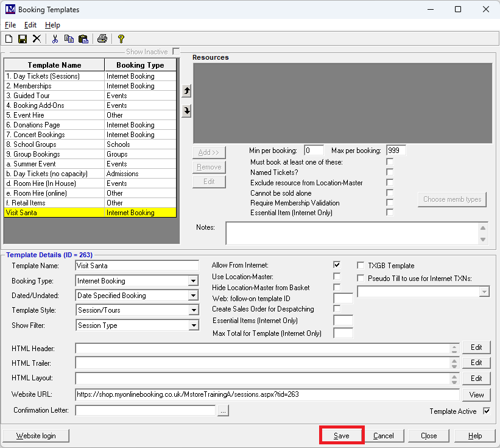This screenshot has width=500, height=448.
Task: Toggle the Allow From Internet checkbox
Action: [x=337, y=265]
